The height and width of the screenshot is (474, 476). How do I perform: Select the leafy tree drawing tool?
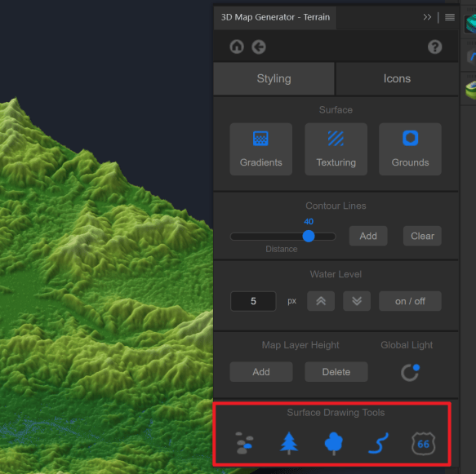coord(334,444)
